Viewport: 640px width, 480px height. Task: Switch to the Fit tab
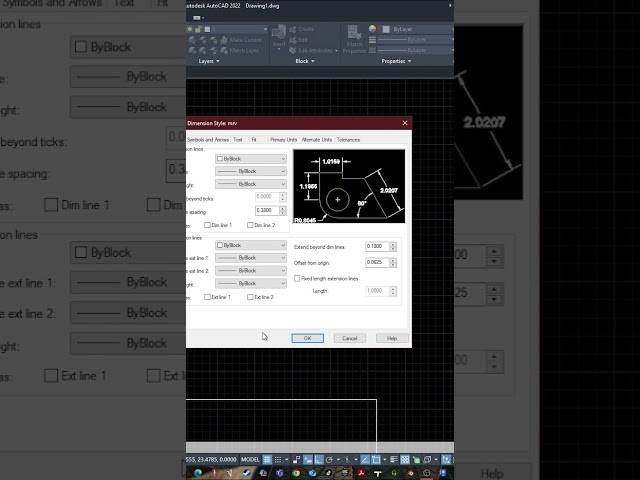coord(254,140)
